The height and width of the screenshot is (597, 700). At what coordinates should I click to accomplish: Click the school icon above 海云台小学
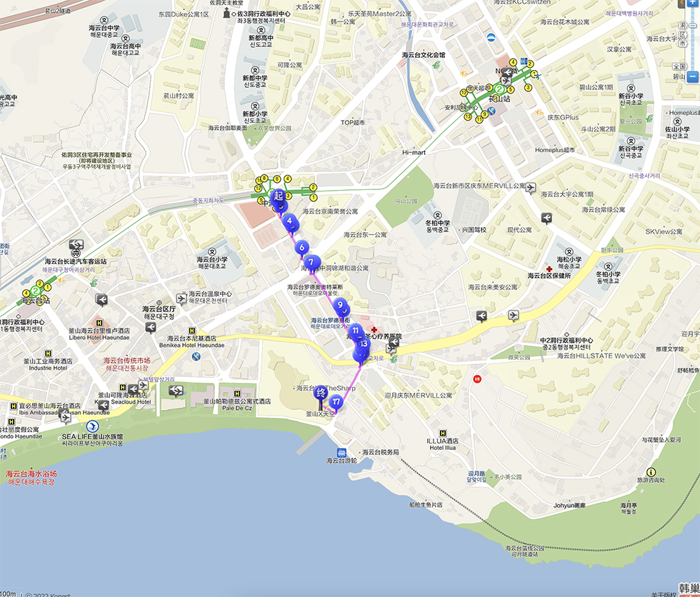pyautogui.click(x=212, y=252)
